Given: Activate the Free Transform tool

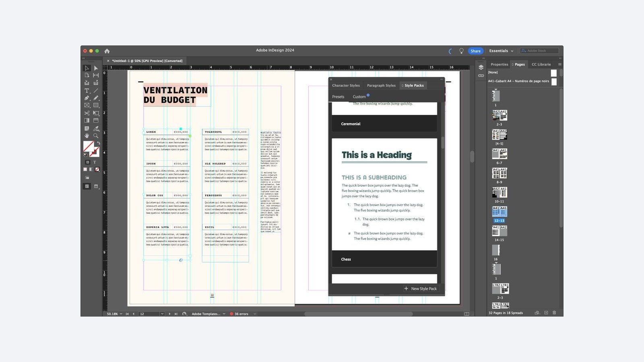Looking at the screenshot, I should [x=96, y=113].
